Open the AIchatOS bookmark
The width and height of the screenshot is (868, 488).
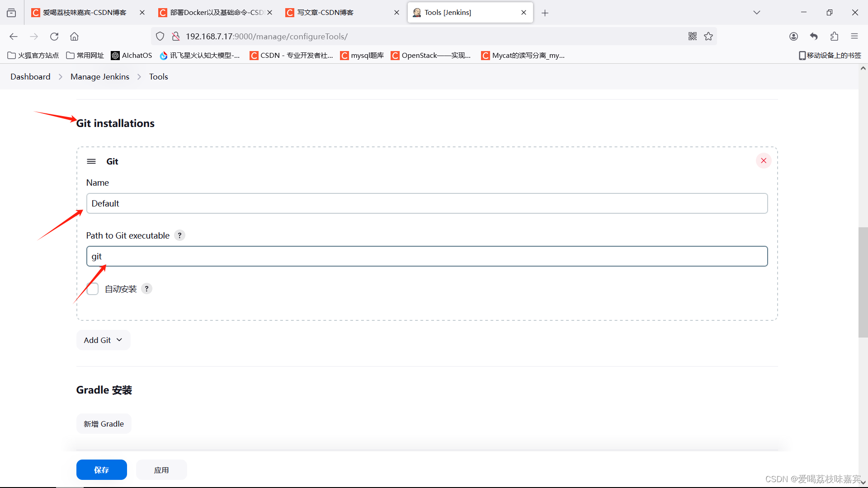click(132, 56)
